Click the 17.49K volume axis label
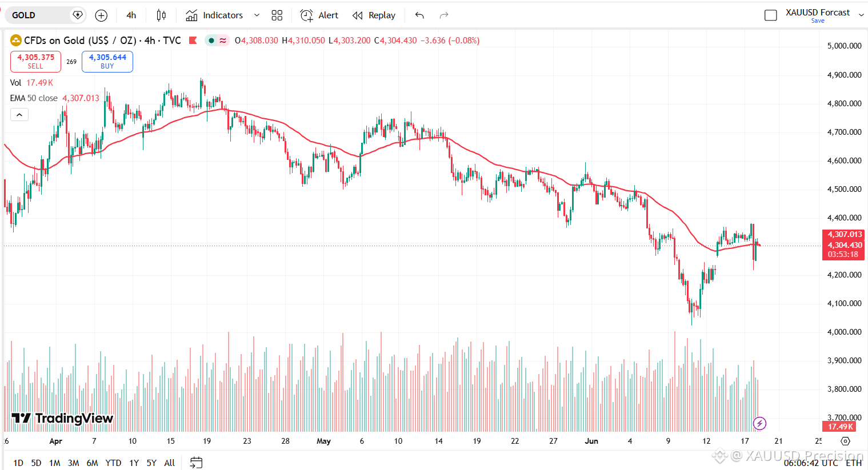The image size is (868, 470). (x=841, y=427)
